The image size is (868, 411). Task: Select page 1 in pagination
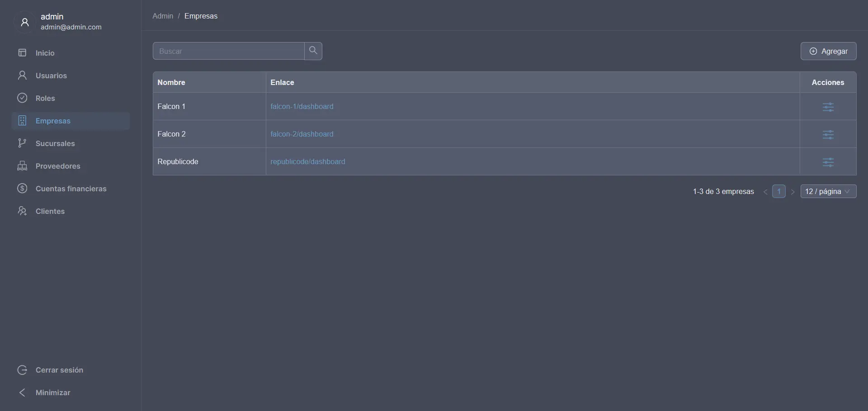[779, 191]
